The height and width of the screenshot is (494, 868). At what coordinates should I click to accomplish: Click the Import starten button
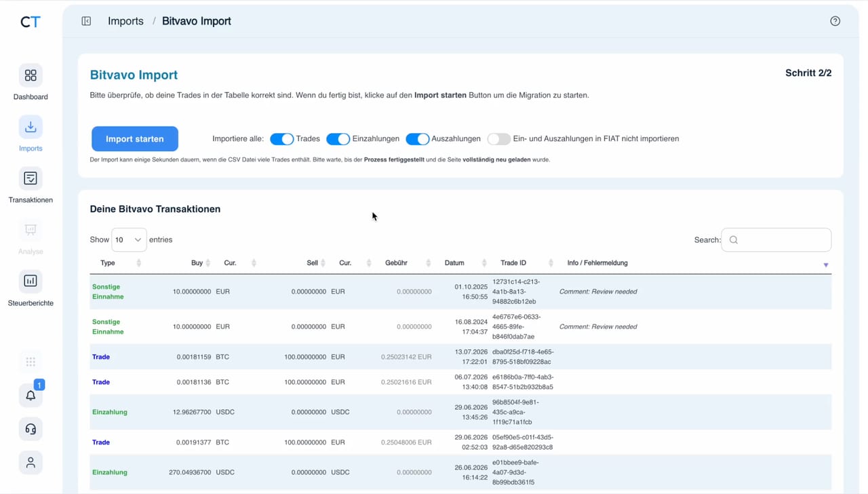click(135, 139)
